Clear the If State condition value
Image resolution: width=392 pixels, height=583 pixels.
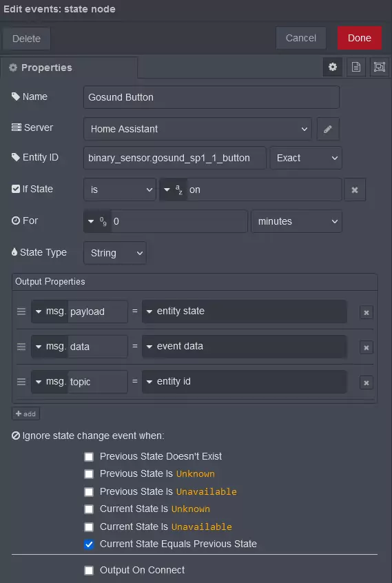pos(355,190)
